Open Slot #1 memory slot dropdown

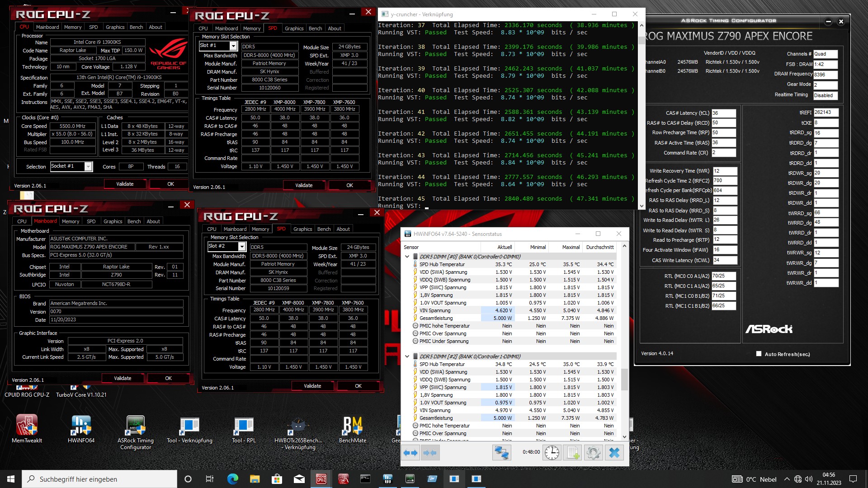(x=233, y=46)
